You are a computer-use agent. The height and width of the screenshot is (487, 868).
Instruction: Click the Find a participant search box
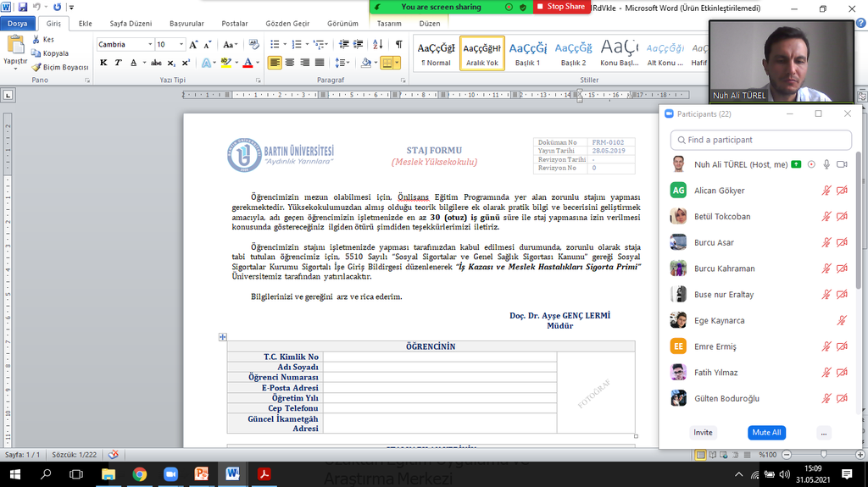pos(760,140)
